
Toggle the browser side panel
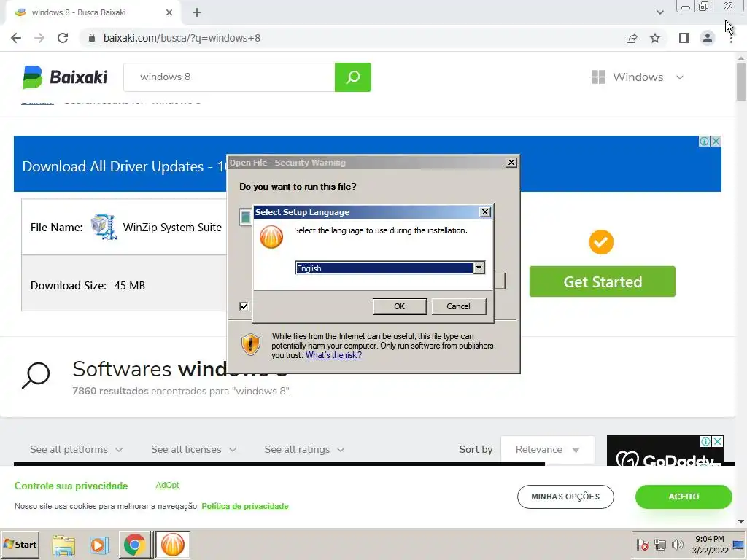(684, 38)
